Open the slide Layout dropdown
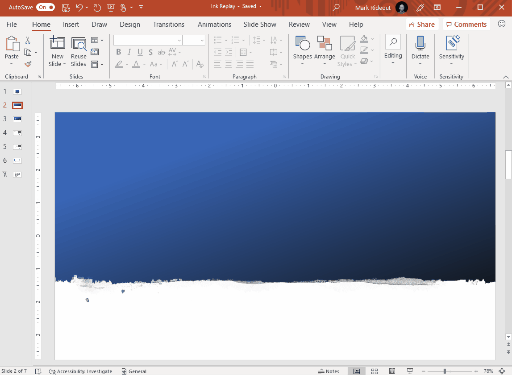The height and width of the screenshot is (375, 512). point(97,40)
